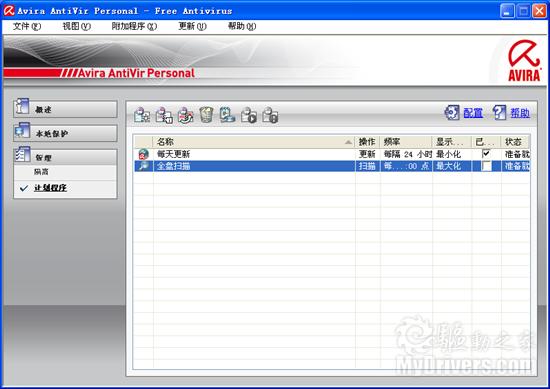Viewport: 550px width, 389px height.
Task: Enable the checkbox for 全盘扫描 job
Action: (x=486, y=166)
